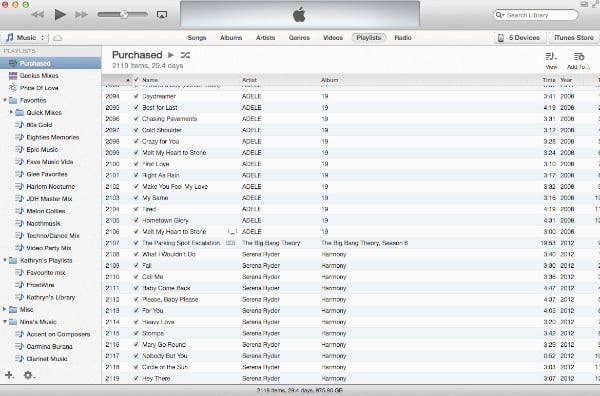
Task: Click the Previous track rewind button
Action: pyautogui.click(x=38, y=15)
